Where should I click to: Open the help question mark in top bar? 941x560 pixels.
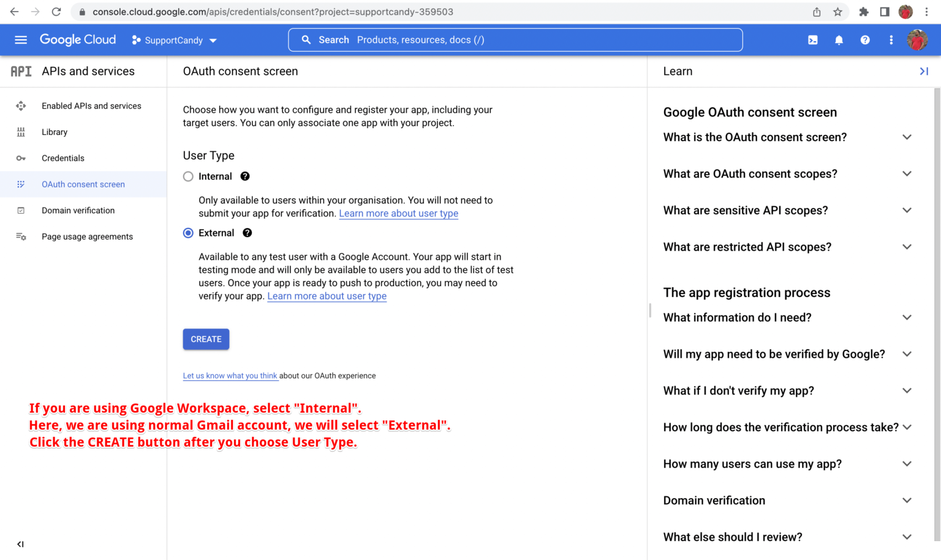pos(865,39)
